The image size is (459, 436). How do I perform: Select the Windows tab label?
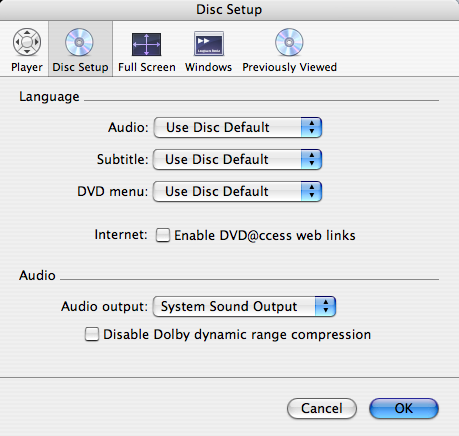208,67
